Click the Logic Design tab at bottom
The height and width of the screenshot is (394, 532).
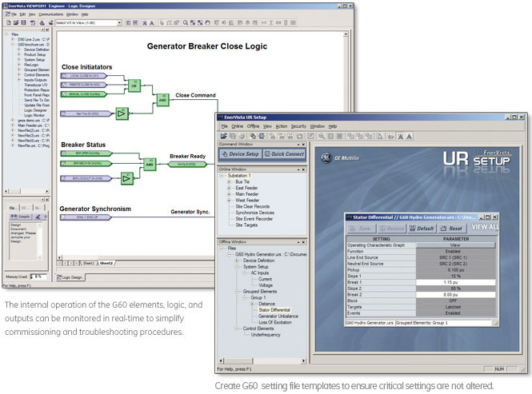point(70,277)
